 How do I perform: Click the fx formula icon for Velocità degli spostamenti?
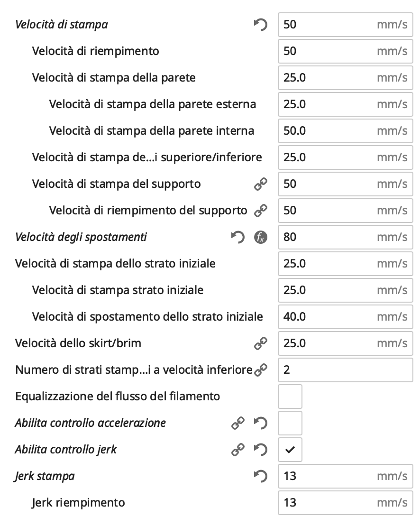pos(260,237)
